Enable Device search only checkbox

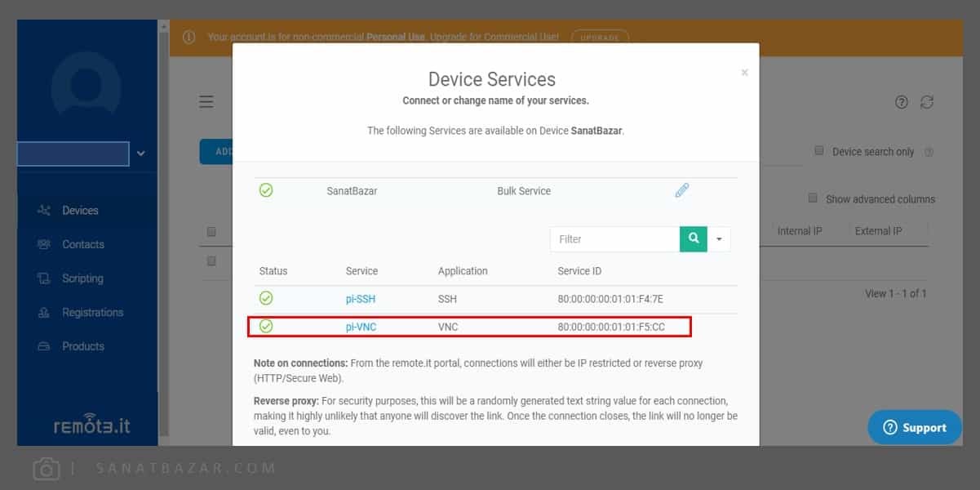(818, 150)
